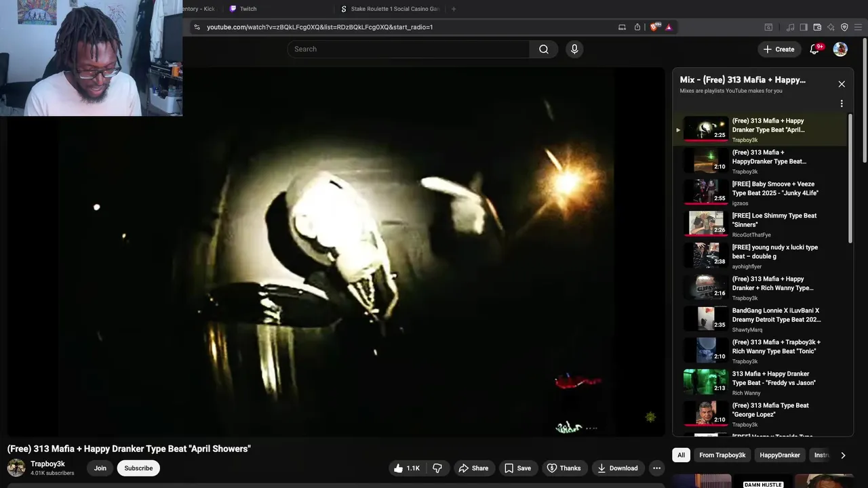Switch to Stake Roulette browser tab
The width and height of the screenshot is (868, 488).
coord(390,9)
